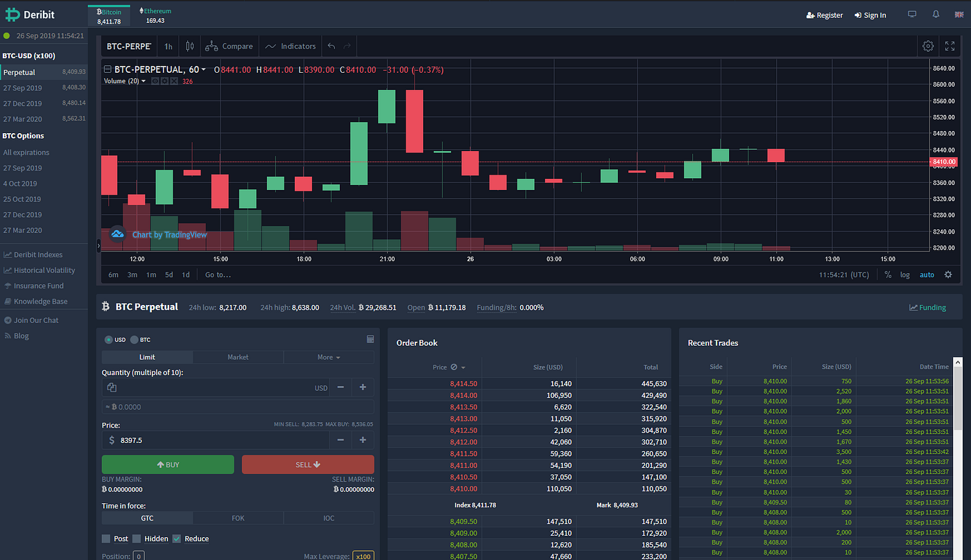This screenshot has height=560, width=971.
Task: Click the TradingView cloud logo
Action: pos(118,234)
